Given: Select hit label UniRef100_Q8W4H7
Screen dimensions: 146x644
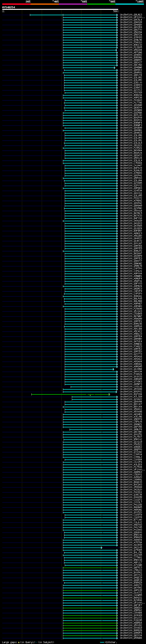Looking at the screenshot, I should (x=131, y=60).
